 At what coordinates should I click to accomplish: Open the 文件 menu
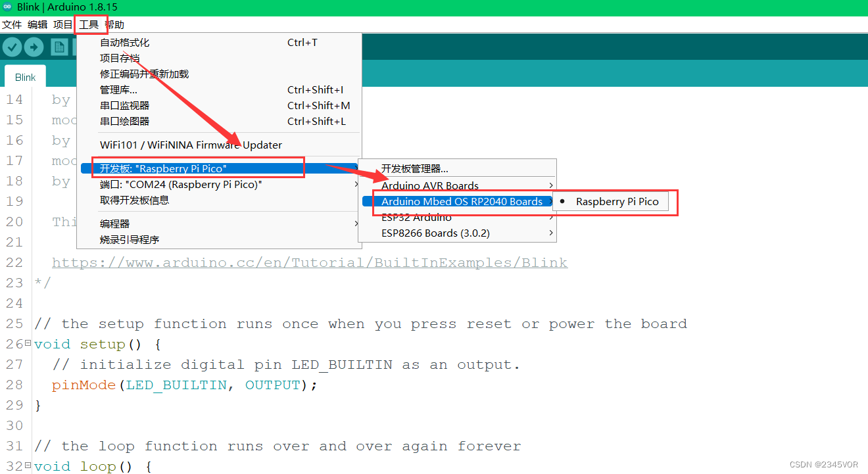pos(12,24)
